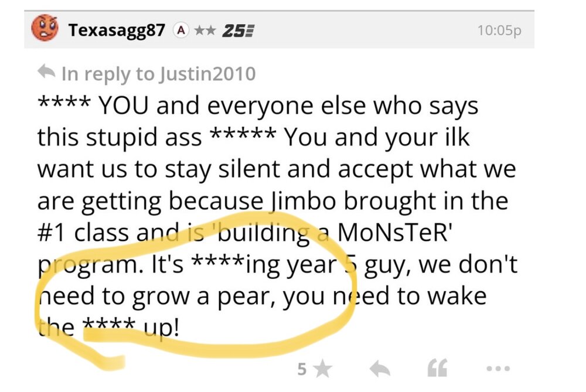
Task: Click the 25 score bars icon
Action: tap(236, 30)
